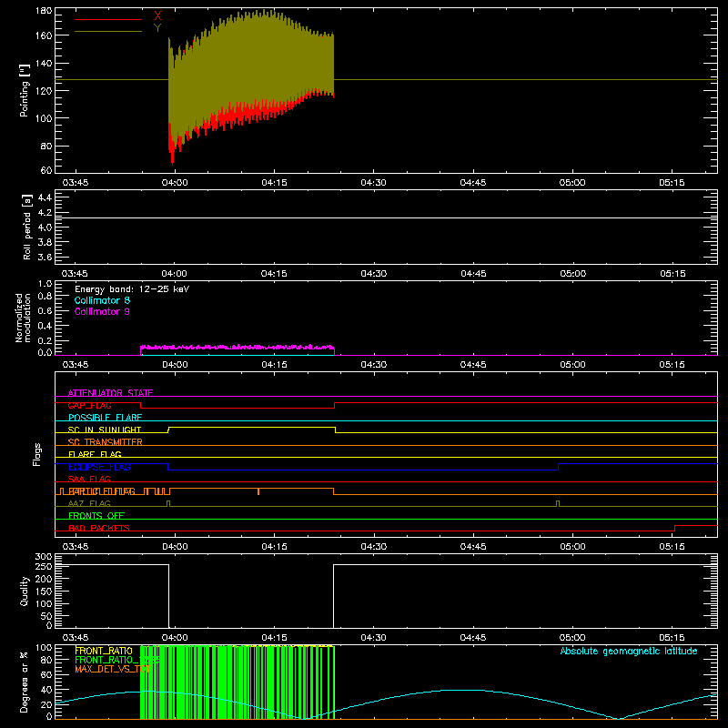This screenshot has height=728, width=728.
Task: Click the 04:15 time label under the Quality plot
Action: coord(274,638)
